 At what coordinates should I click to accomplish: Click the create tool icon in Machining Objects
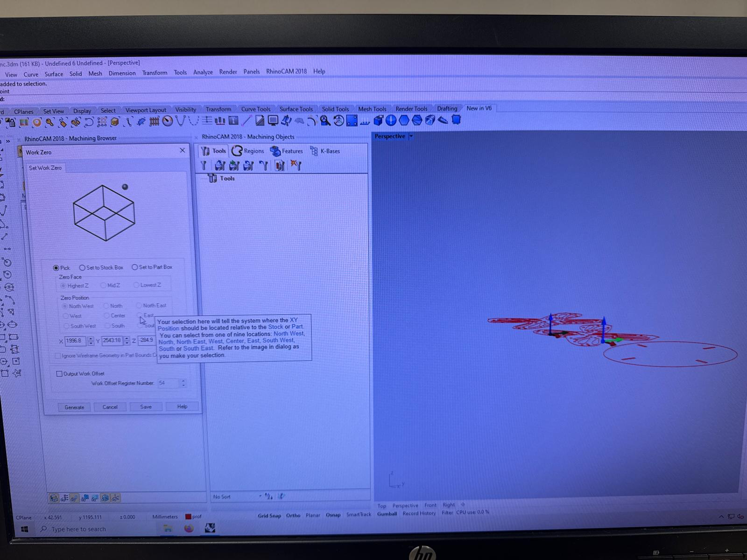coord(204,166)
